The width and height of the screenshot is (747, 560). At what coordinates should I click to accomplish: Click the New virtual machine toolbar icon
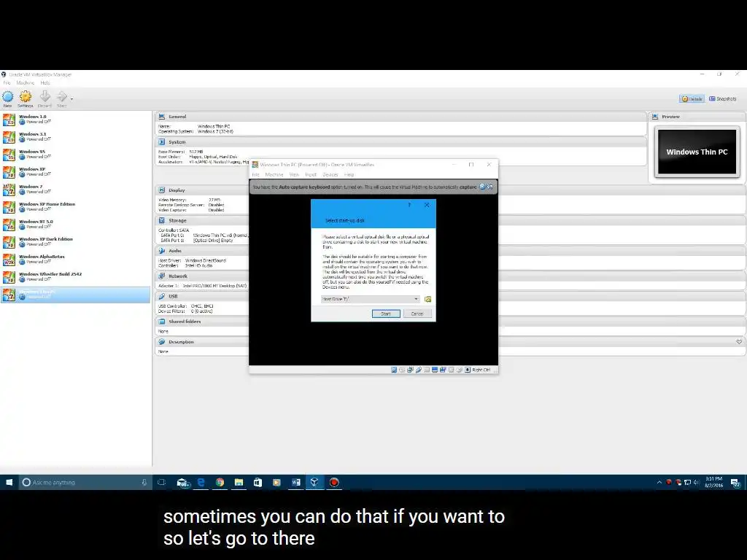[7, 98]
